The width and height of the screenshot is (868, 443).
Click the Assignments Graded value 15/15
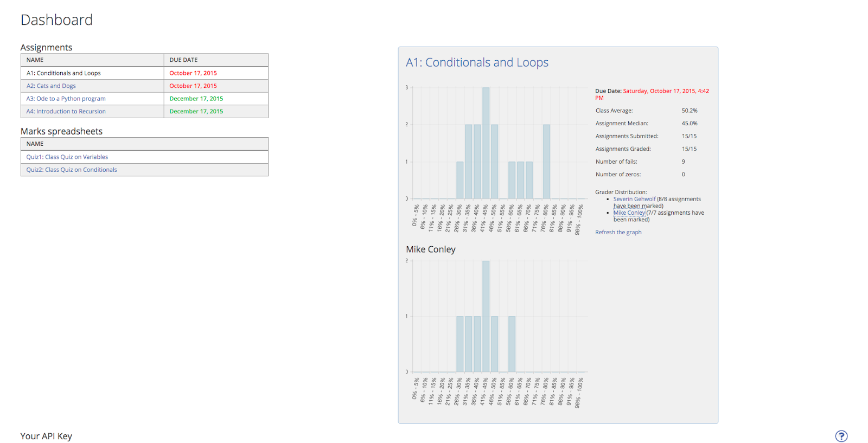pos(689,149)
